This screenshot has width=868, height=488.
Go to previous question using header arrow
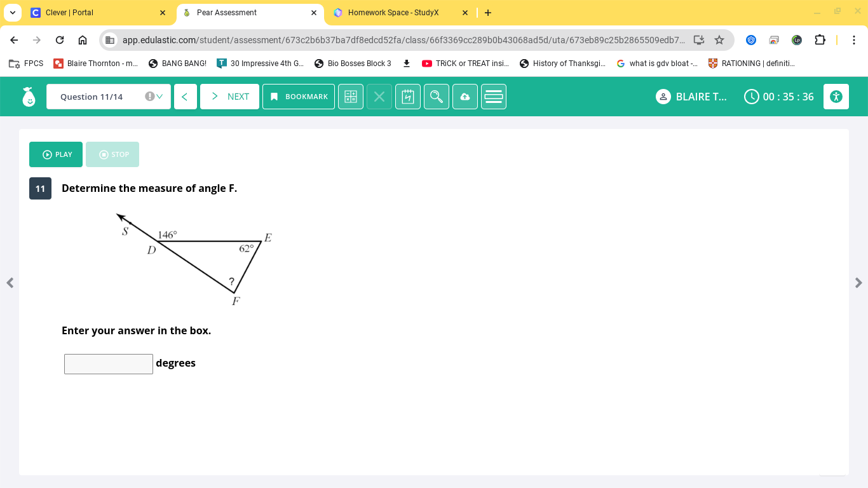click(x=185, y=97)
